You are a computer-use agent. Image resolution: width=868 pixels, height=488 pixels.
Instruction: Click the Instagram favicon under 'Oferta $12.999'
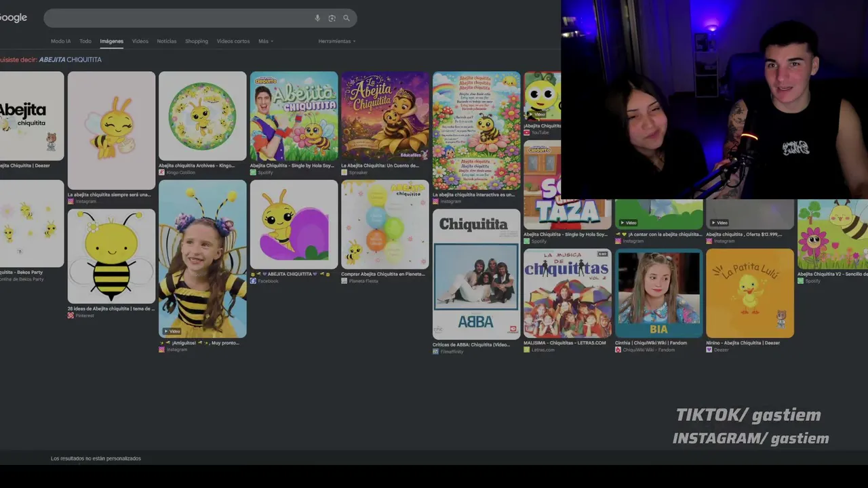tap(709, 241)
